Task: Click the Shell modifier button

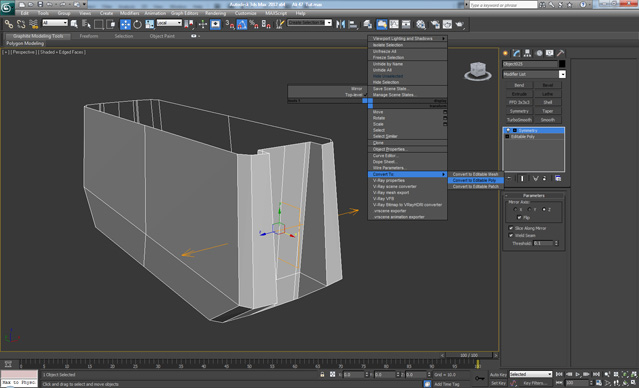Action: coord(548,102)
